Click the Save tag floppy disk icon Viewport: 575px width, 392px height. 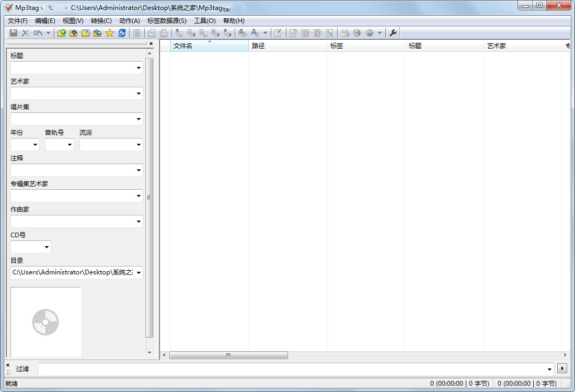click(x=14, y=33)
